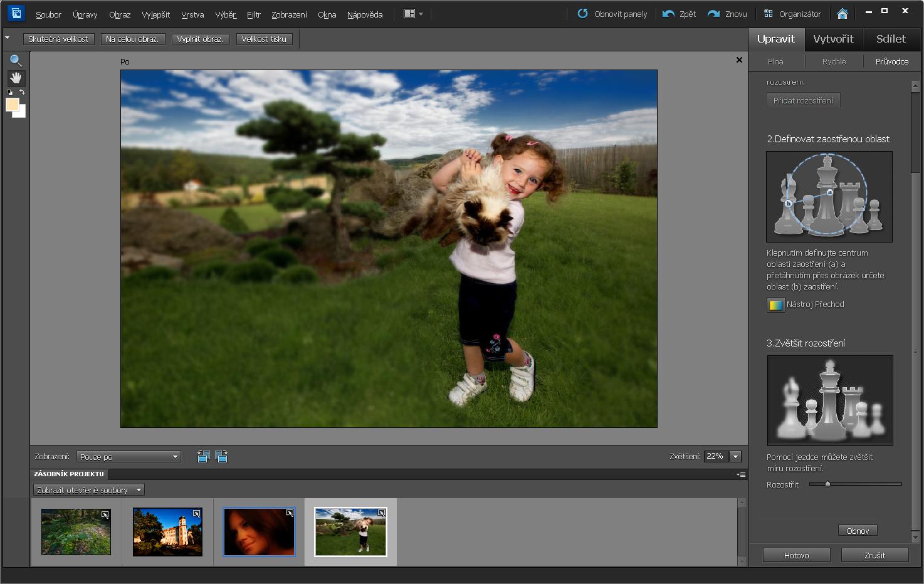
Task: Click the Hotovo button
Action: pyautogui.click(x=796, y=555)
